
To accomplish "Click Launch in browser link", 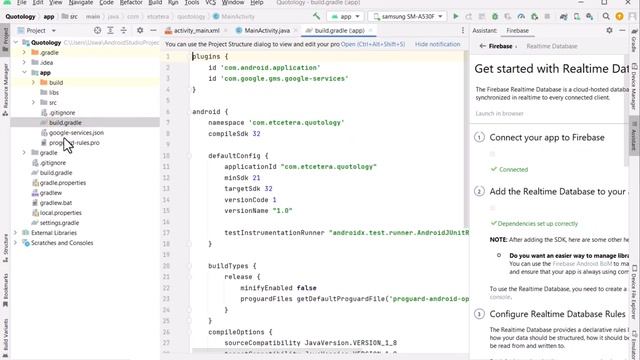I will point(499,113).
